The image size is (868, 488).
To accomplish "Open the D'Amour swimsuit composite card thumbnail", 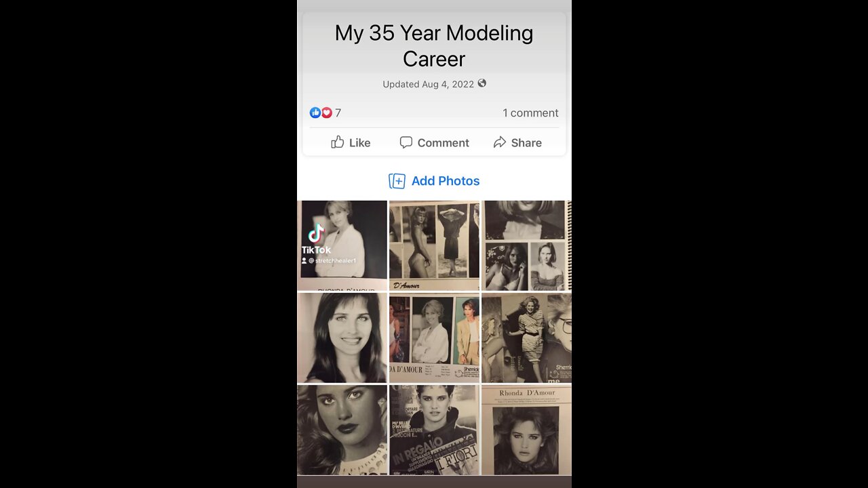I will tap(434, 245).
